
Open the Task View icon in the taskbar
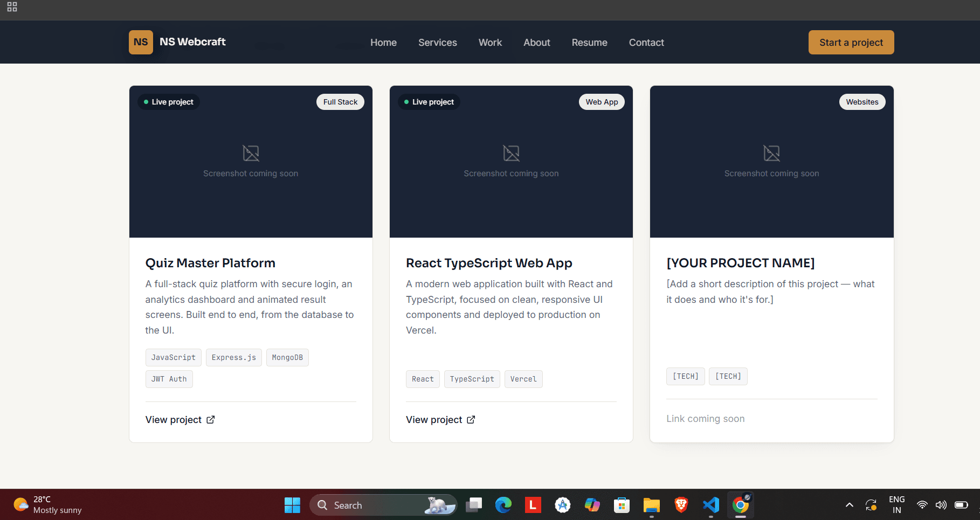(x=474, y=505)
